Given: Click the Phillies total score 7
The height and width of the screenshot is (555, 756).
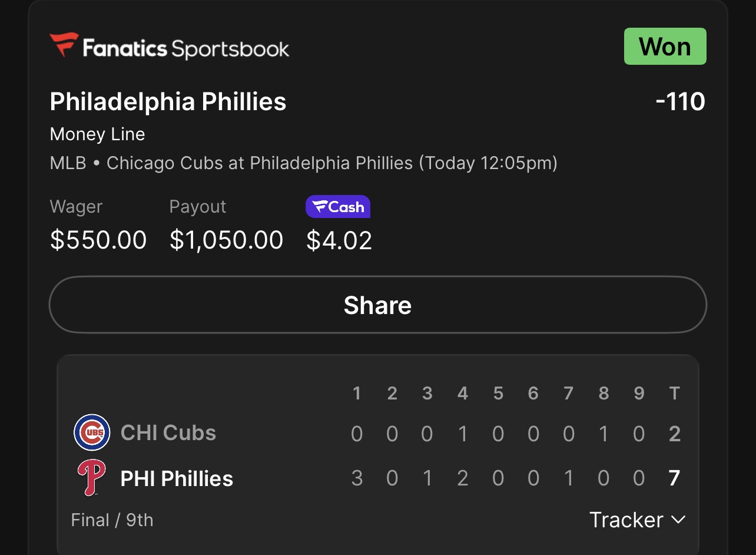Looking at the screenshot, I should [675, 478].
